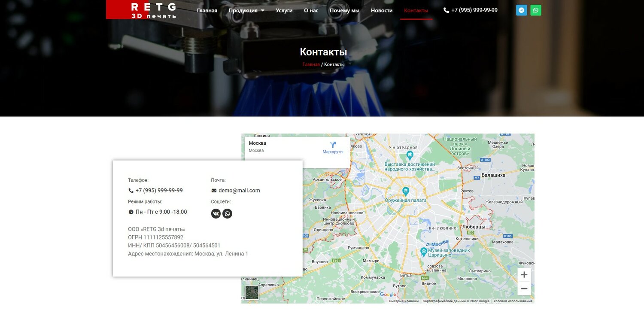Open Условия использования on the map
The height and width of the screenshot is (313, 644).
[x=513, y=301]
